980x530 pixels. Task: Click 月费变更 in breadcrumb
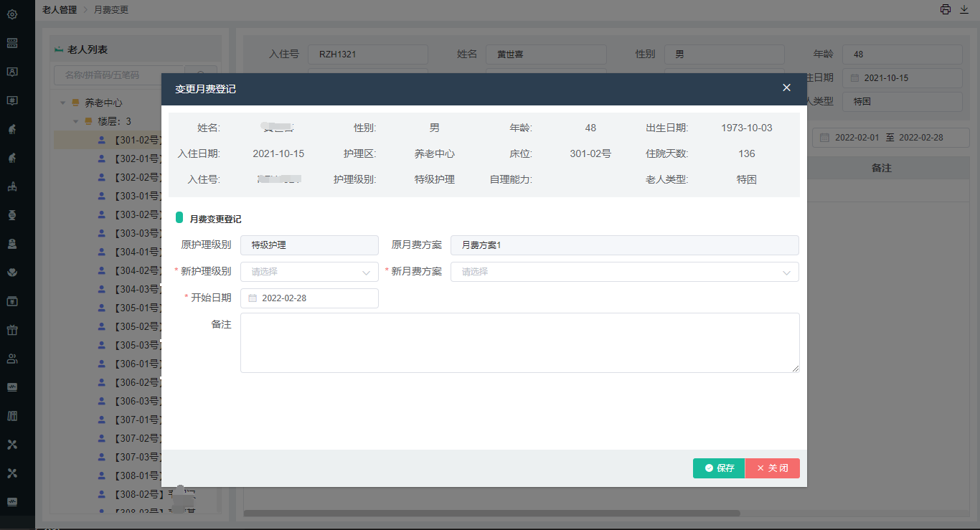[111, 9]
